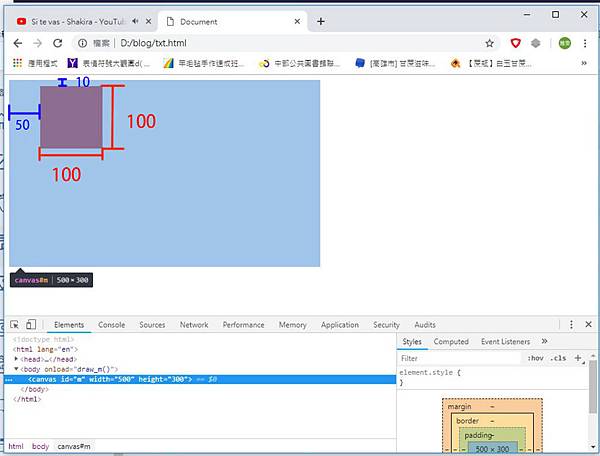This screenshot has height=456, width=600.
Task: Collapse the body element node
Action: pyautogui.click(x=16, y=369)
